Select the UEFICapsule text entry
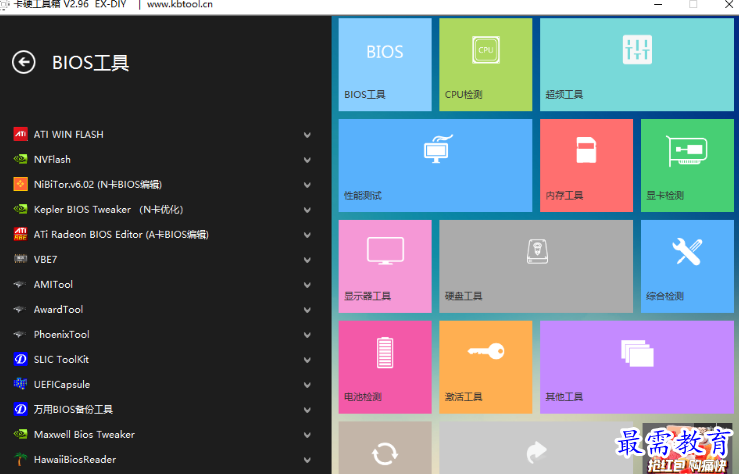Screen dimensions: 739x474 [x=62, y=384]
